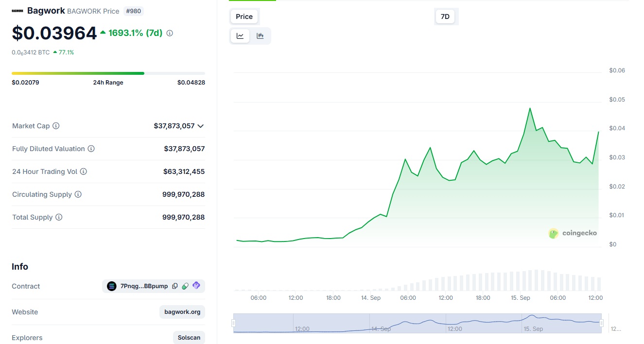Image resolution: width=644 pixels, height=344 pixels.
Task: Click the $0.02079 24h low value
Action: [25, 83]
